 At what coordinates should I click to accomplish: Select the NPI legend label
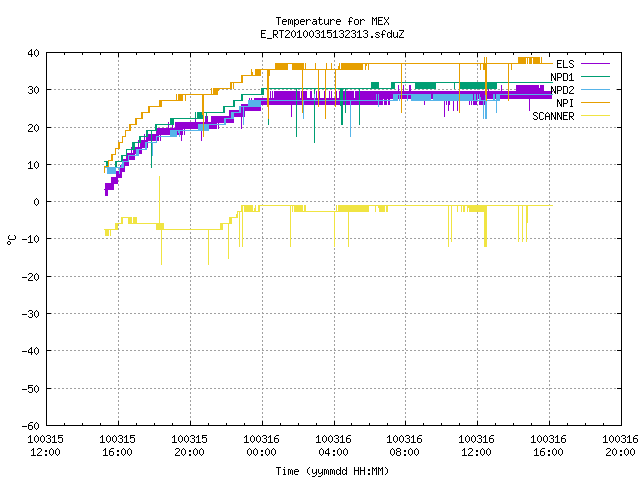[x=565, y=103]
